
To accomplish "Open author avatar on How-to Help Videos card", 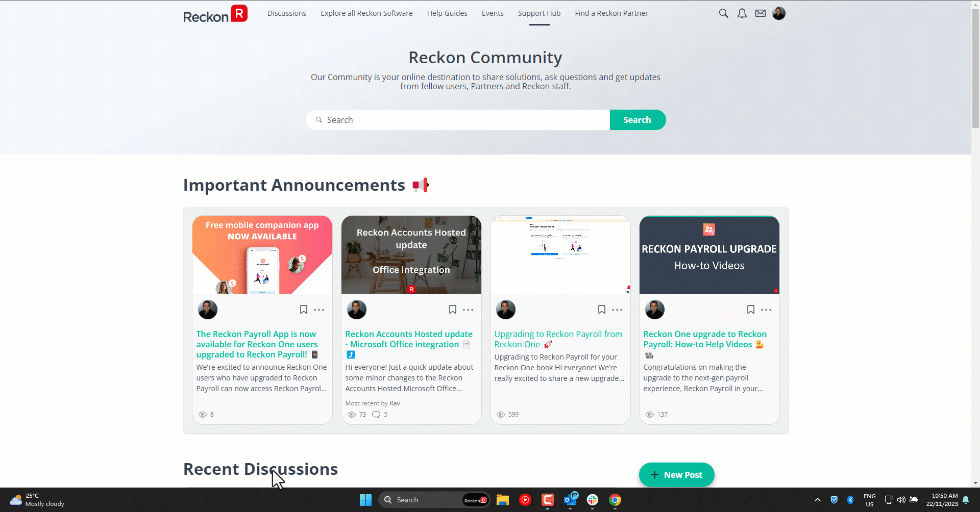I will [655, 310].
